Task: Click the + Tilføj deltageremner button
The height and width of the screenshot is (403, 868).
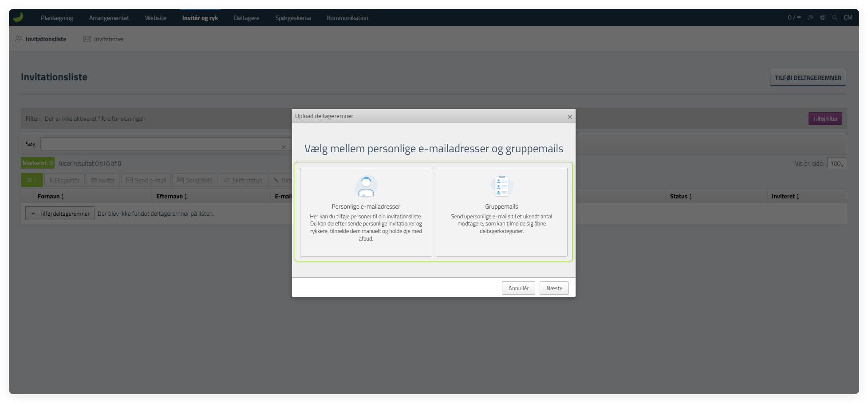Action: (x=60, y=213)
